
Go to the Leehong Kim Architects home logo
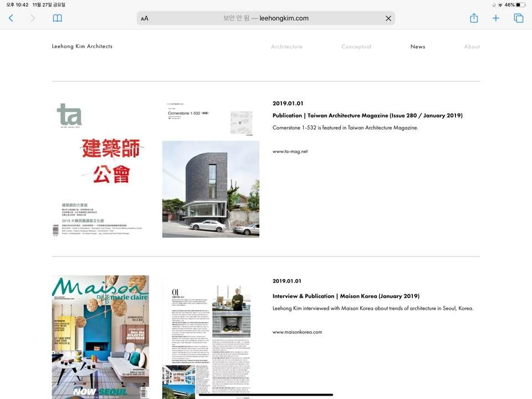tap(82, 46)
